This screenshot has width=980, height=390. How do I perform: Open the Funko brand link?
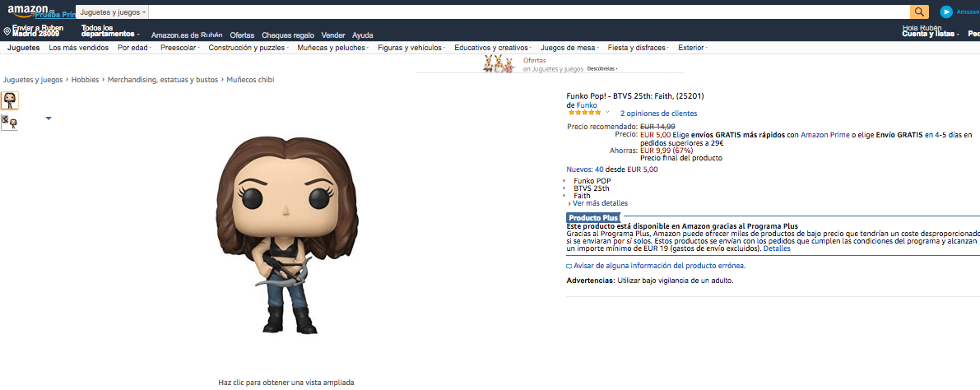[x=587, y=105]
